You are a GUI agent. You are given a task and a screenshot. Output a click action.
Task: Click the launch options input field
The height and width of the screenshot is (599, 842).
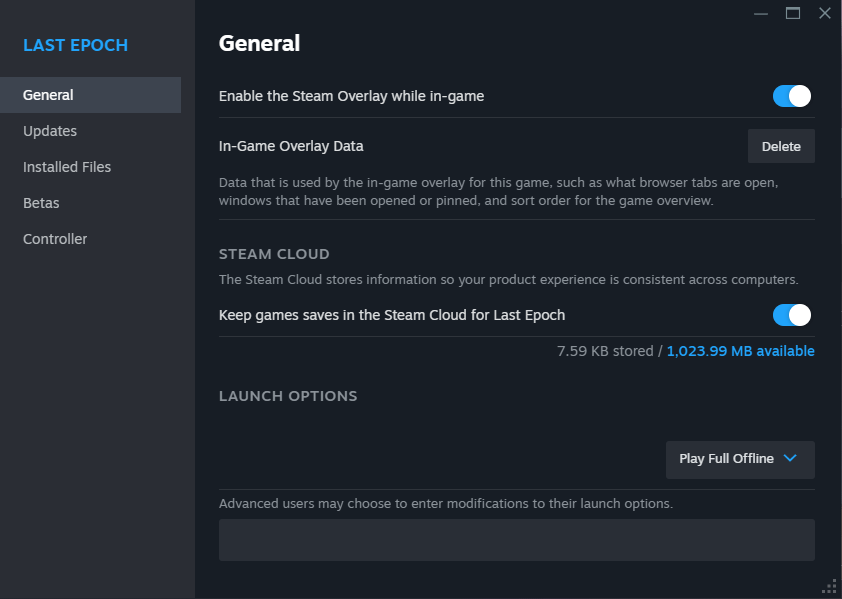[x=516, y=539]
